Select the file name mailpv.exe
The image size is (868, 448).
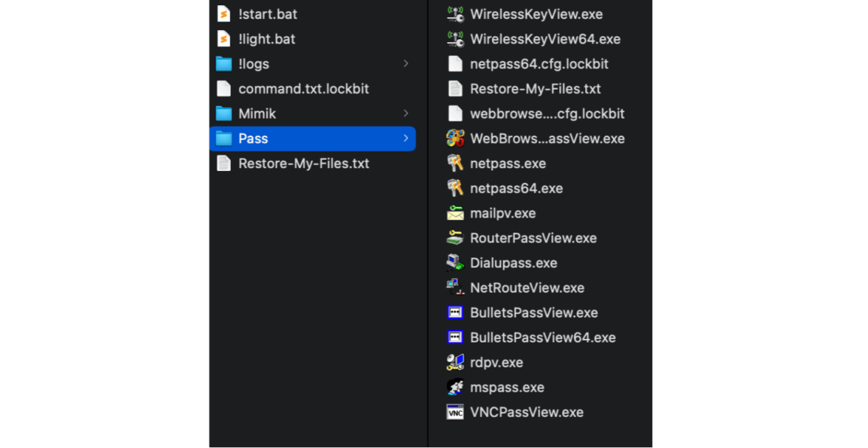pyautogui.click(x=503, y=213)
